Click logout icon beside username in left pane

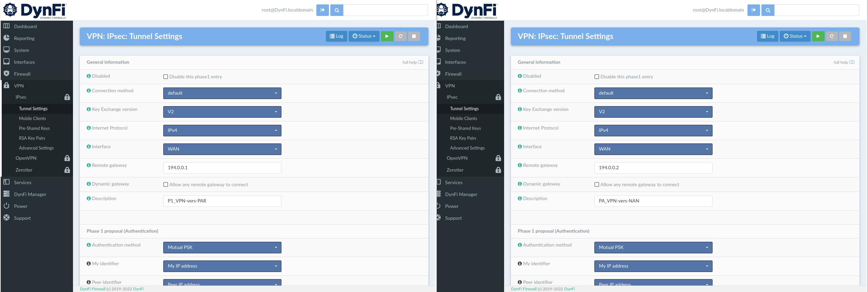pyautogui.click(x=322, y=10)
